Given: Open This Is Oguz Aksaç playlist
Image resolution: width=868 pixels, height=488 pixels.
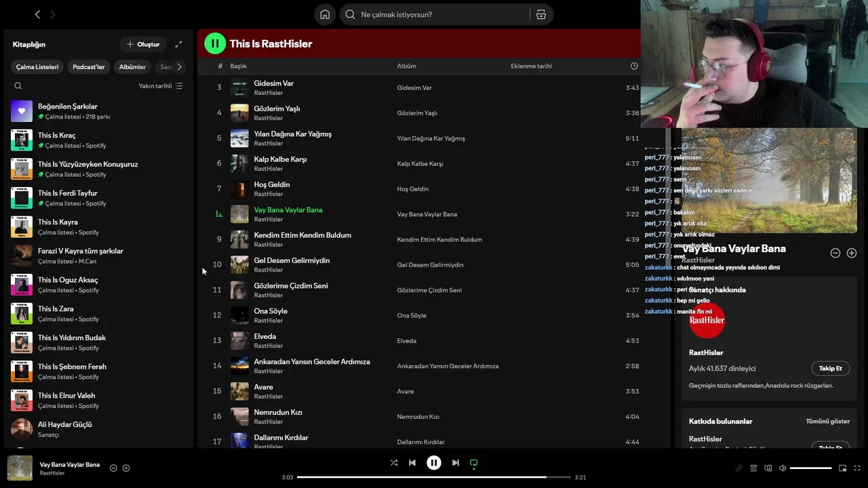Looking at the screenshot, I should 97,285.
